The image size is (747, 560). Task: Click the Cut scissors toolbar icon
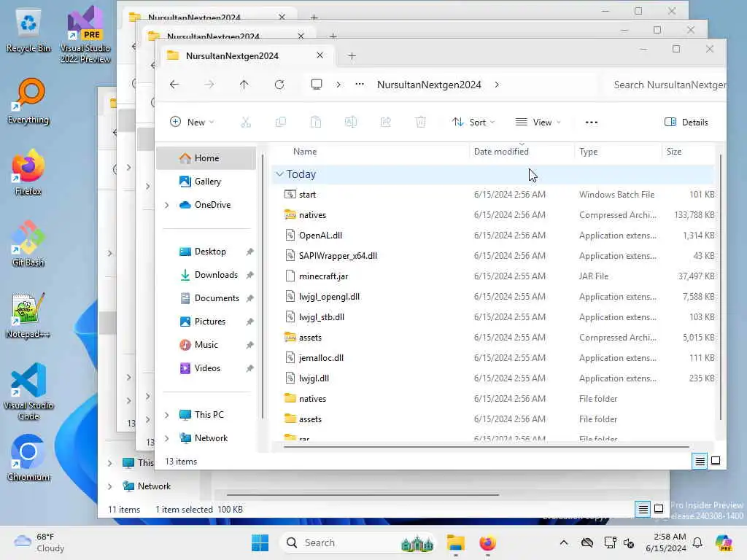coord(246,122)
